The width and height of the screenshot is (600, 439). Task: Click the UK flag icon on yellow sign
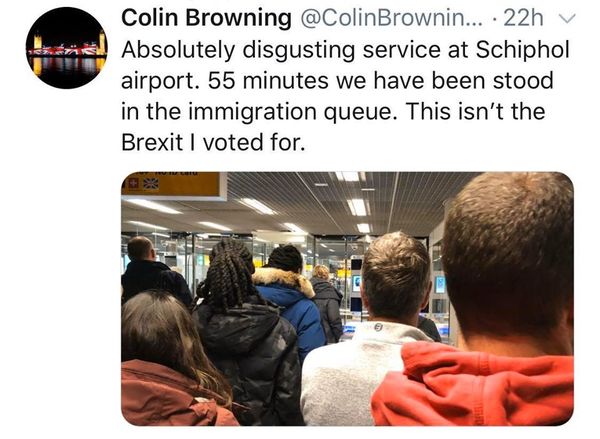click(151, 183)
